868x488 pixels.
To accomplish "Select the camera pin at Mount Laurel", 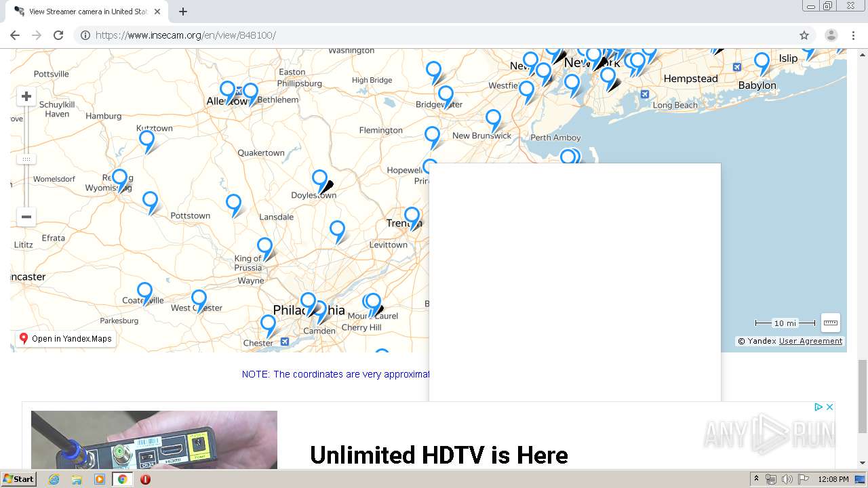I will click(373, 304).
